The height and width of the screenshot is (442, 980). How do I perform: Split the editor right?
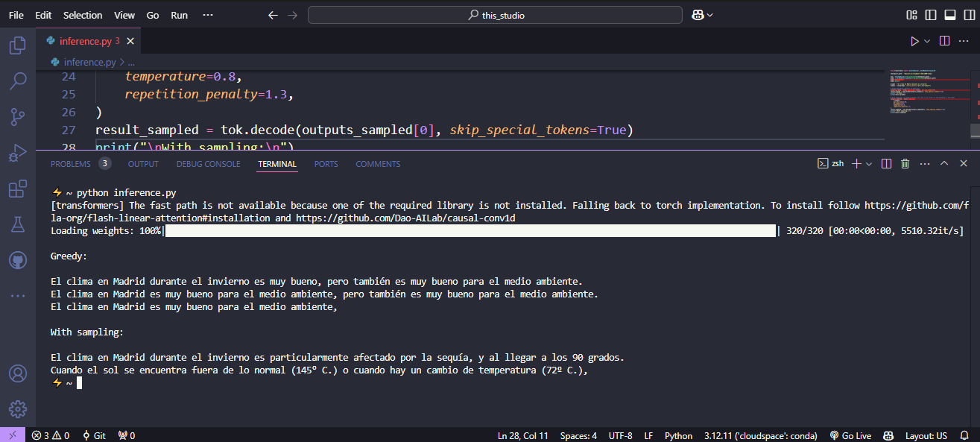(944, 41)
